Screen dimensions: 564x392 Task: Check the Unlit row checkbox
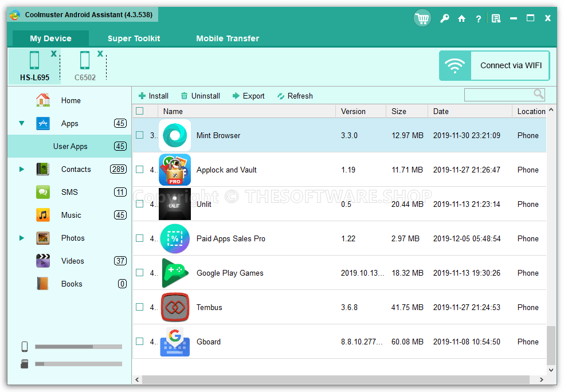(139, 204)
